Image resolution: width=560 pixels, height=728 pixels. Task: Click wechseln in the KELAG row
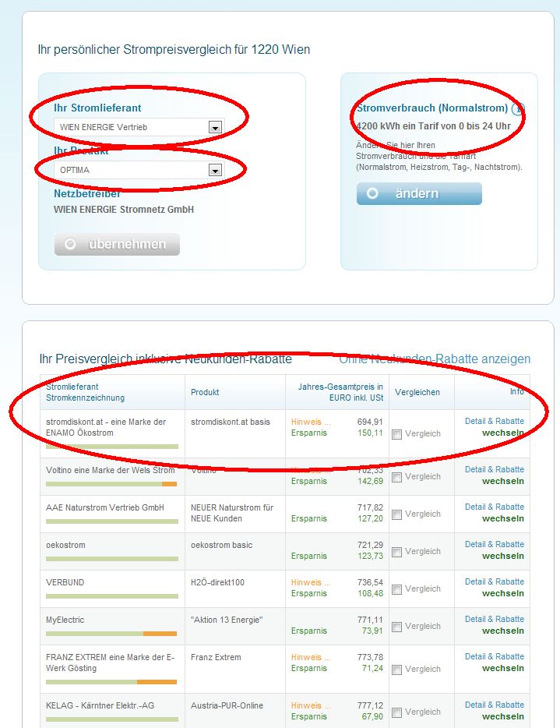click(x=503, y=716)
